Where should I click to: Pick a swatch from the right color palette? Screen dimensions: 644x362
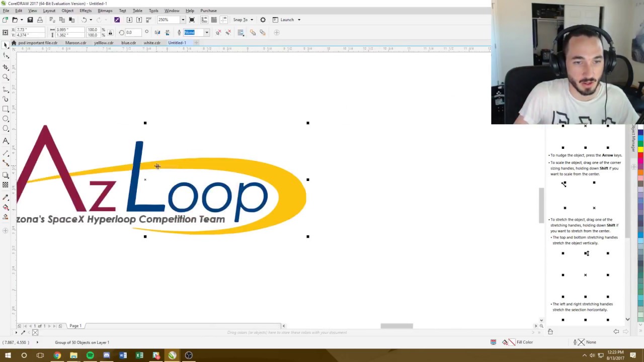pyautogui.click(x=640, y=151)
